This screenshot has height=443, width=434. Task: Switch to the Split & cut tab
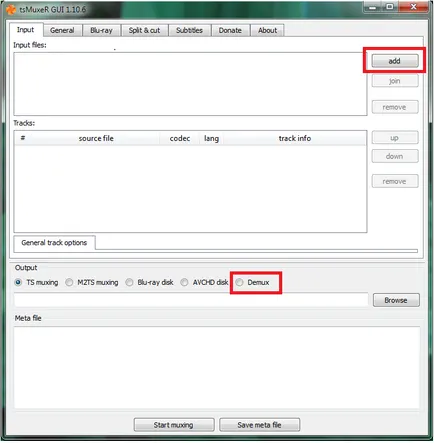pos(144,30)
